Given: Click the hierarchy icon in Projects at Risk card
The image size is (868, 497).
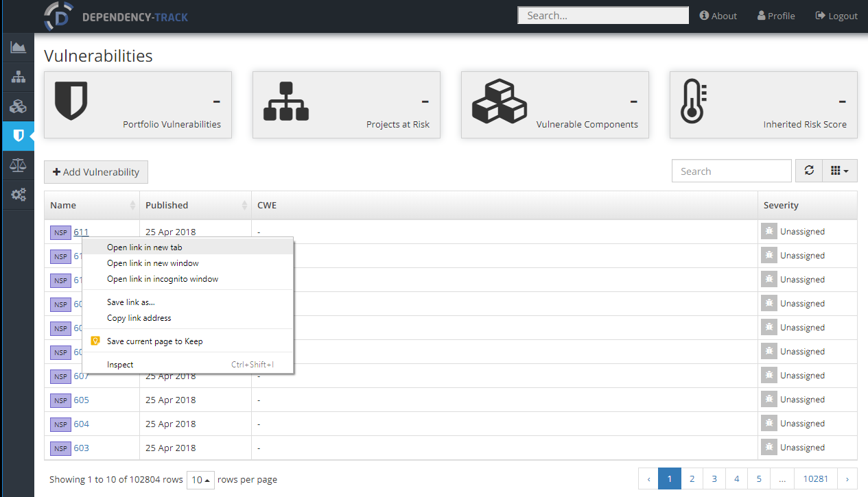Looking at the screenshot, I should click(x=286, y=101).
